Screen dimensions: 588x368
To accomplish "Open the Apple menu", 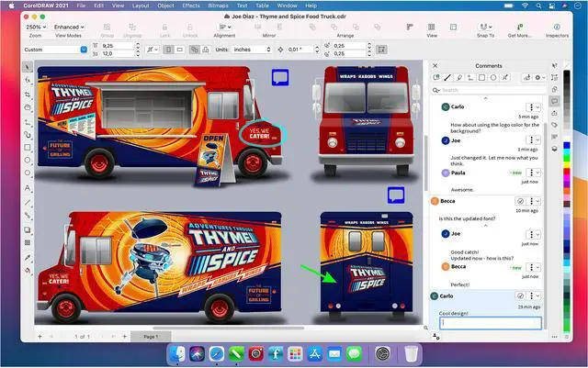I will (11, 6).
